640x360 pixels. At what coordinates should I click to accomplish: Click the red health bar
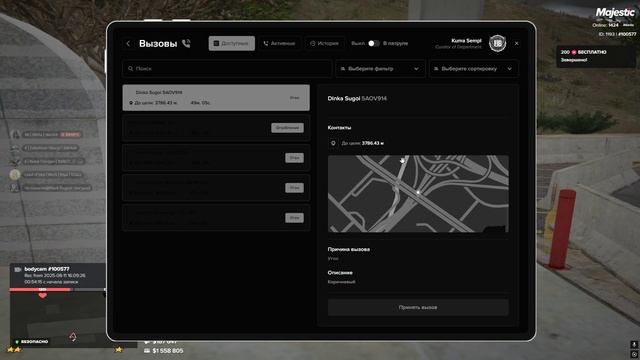[x=41, y=289]
